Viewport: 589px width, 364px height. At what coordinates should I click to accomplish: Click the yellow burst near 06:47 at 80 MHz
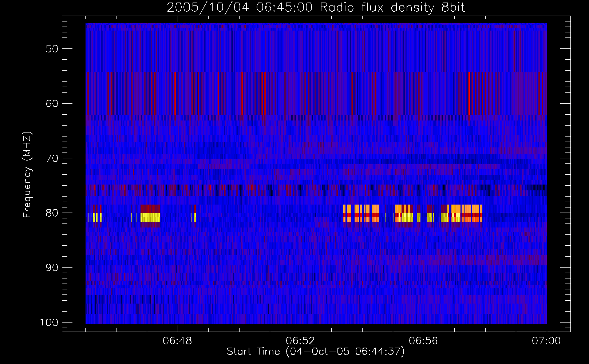[150, 218]
